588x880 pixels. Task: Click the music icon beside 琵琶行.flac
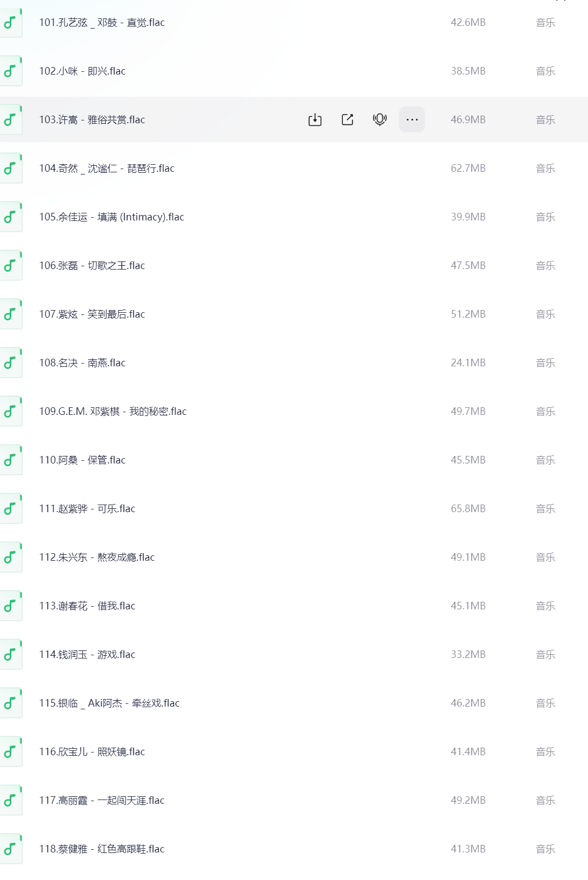(10, 169)
